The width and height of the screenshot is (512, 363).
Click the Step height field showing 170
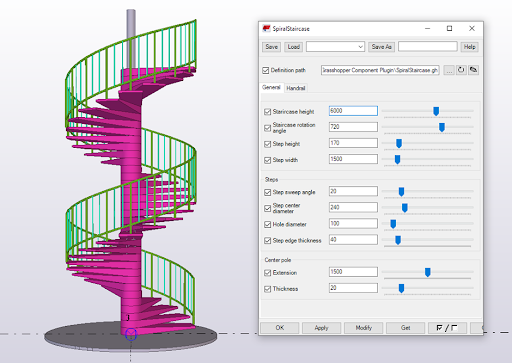[x=353, y=143]
